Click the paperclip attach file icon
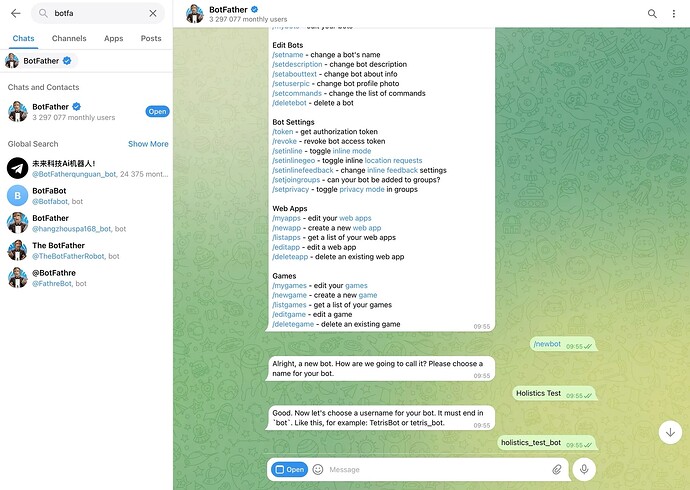Image resolution: width=690 pixels, height=490 pixels. 557,469
